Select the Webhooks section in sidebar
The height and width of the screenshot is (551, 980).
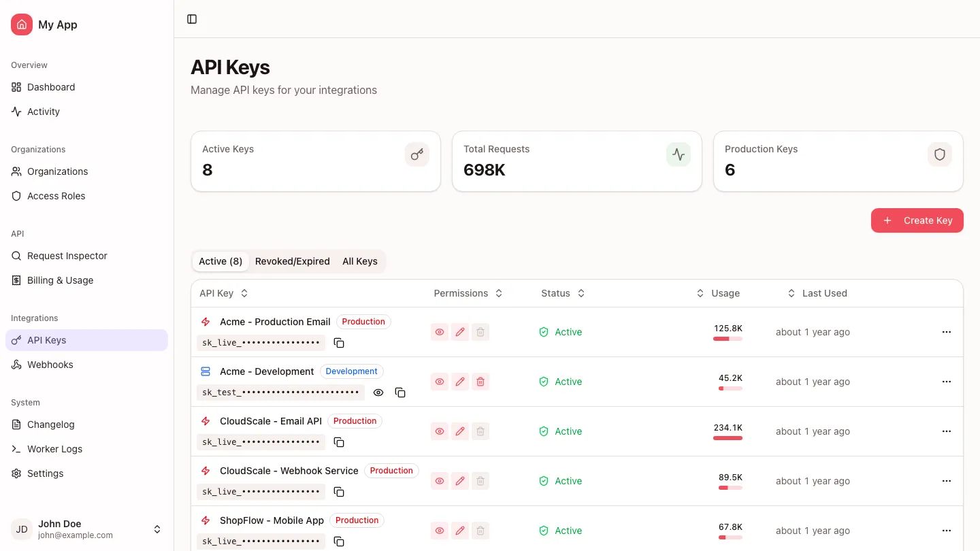50,365
